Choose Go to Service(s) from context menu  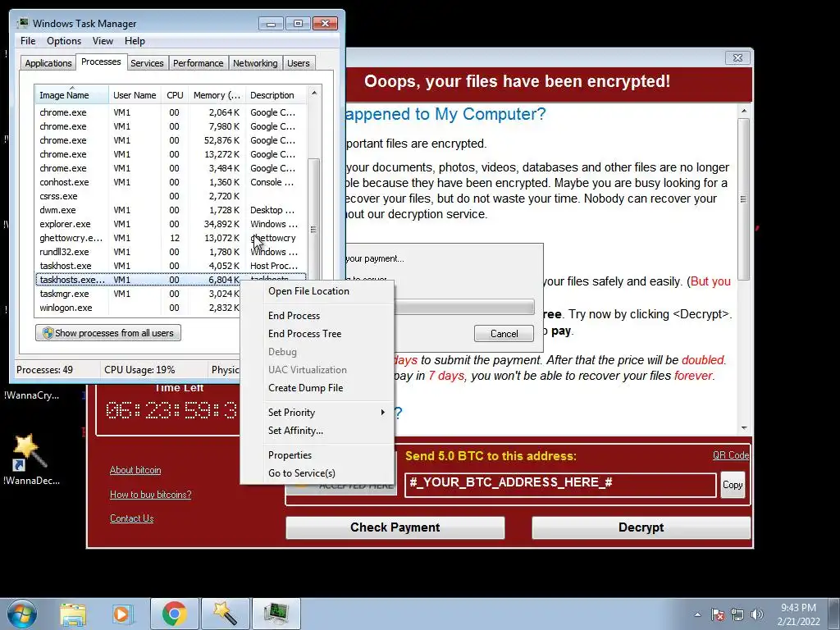(x=317, y=473)
